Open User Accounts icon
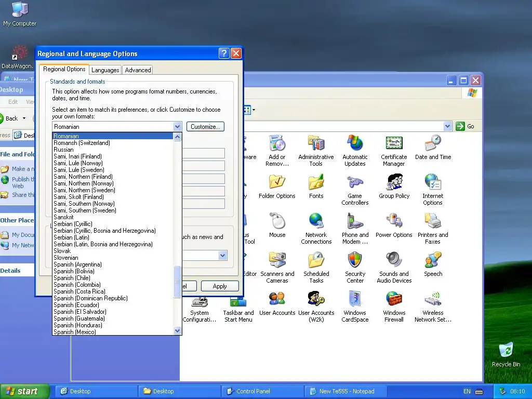Viewport: 532px width, 399px height. [x=277, y=303]
